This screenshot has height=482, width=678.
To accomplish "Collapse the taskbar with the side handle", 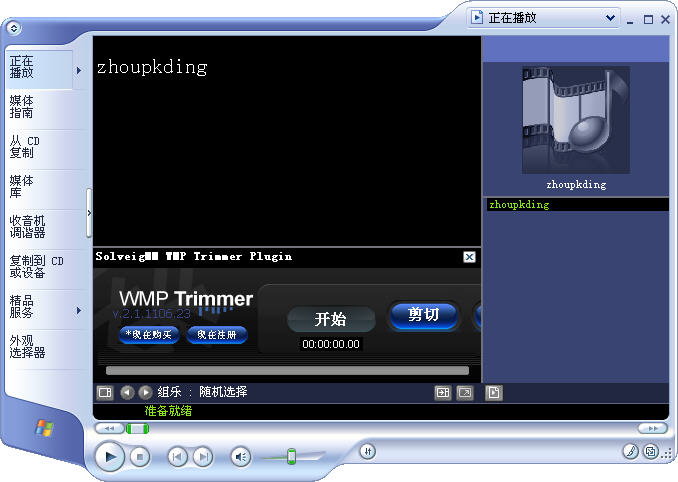I will tap(89, 213).
